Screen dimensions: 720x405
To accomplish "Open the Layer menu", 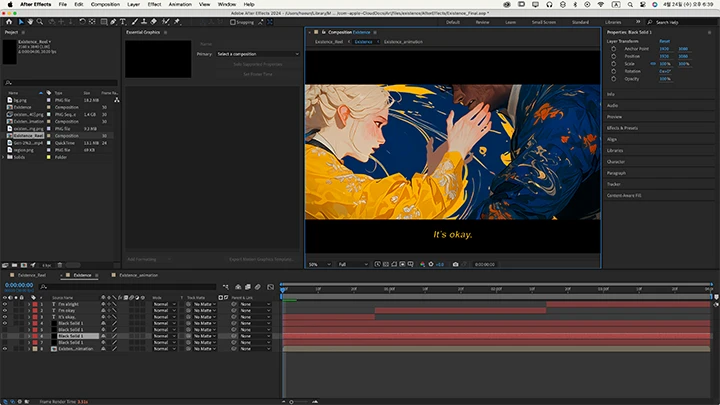I will pyautogui.click(x=133, y=4).
